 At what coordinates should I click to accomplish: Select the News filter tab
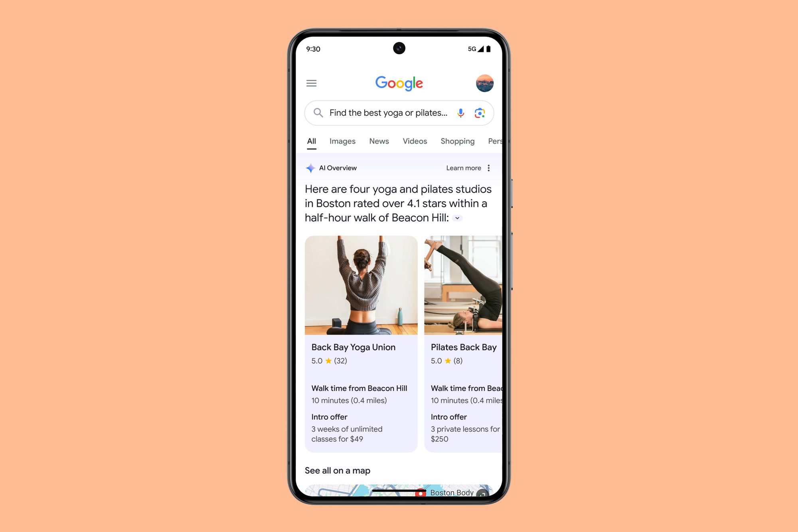(x=379, y=141)
